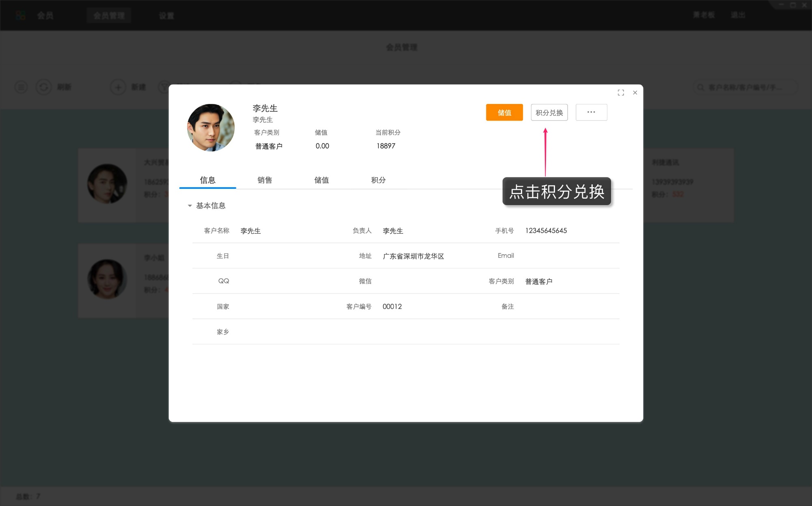Switch to the 销售 sales tab
This screenshot has height=506, width=812.
[265, 180]
